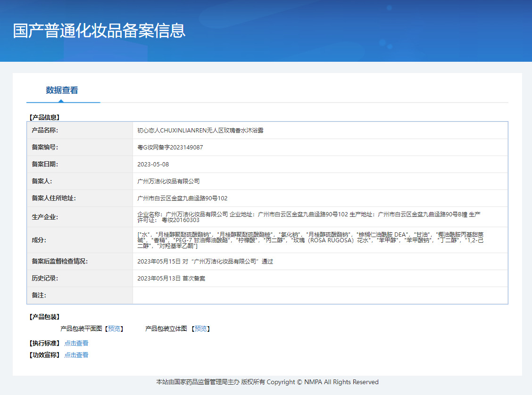Click the 历史记录 row label
The width and height of the screenshot is (532, 395).
pos(45,279)
